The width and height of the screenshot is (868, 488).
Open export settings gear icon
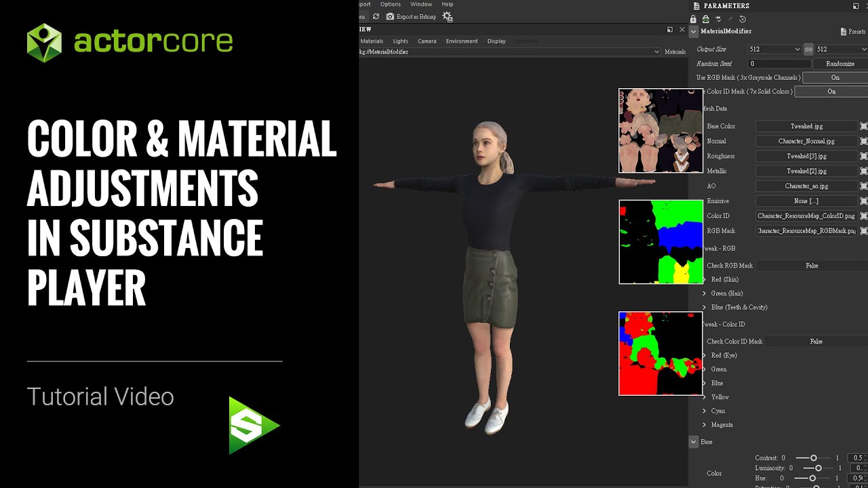click(447, 16)
